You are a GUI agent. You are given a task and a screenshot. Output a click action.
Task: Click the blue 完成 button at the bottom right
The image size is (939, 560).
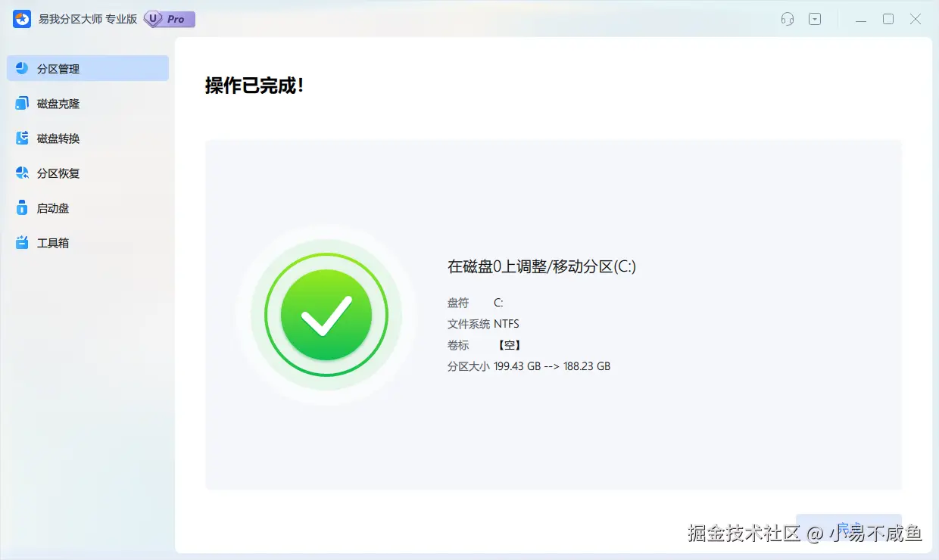(x=849, y=527)
